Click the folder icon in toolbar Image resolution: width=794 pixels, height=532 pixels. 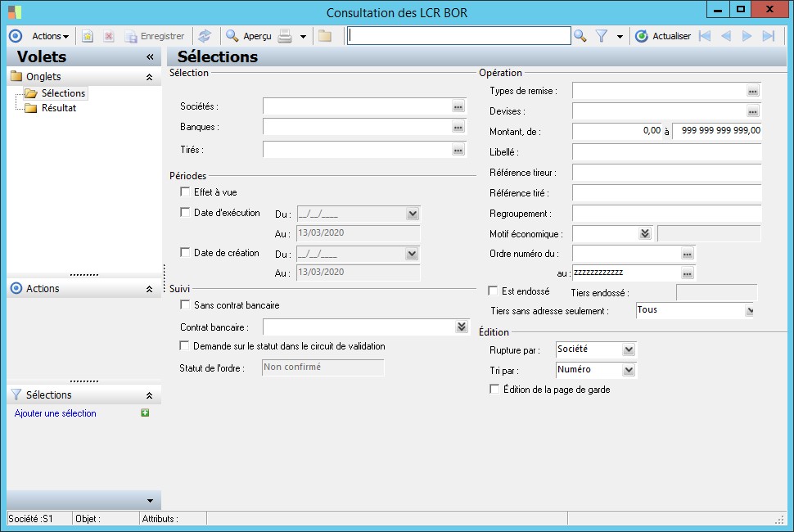click(325, 36)
